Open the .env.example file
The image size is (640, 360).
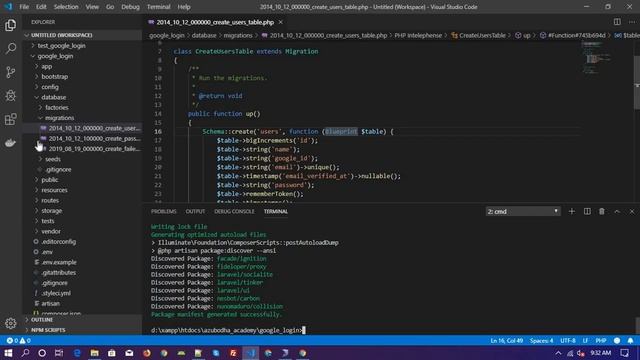point(82,262)
